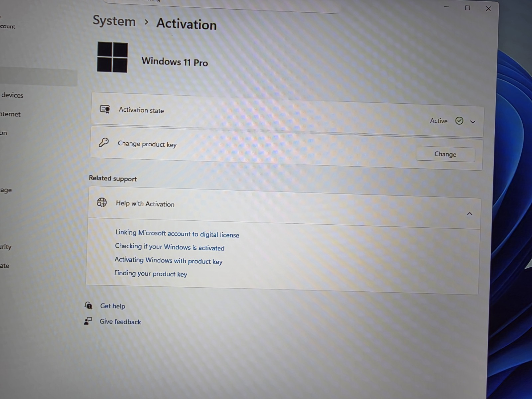Viewport: 532px width, 399px height.
Task: Close the Settings window
Action: click(488, 9)
